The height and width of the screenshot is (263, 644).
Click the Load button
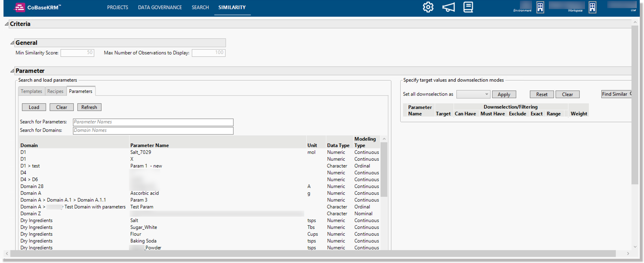tap(34, 107)
